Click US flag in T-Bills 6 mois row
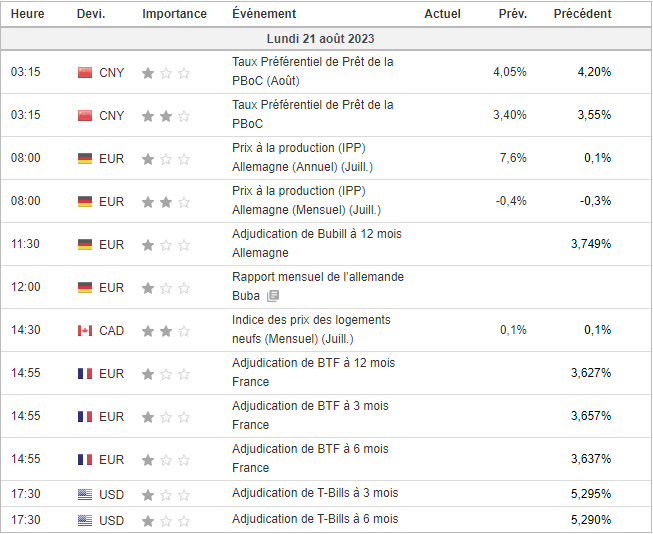653x534 pixels. (x=85, y=520)
